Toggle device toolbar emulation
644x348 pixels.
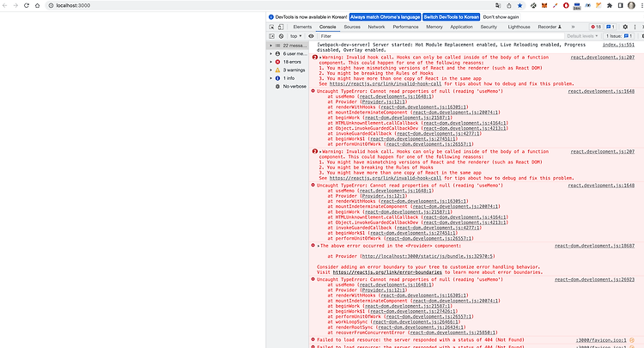pyautogui.click(x=281, y=27)
